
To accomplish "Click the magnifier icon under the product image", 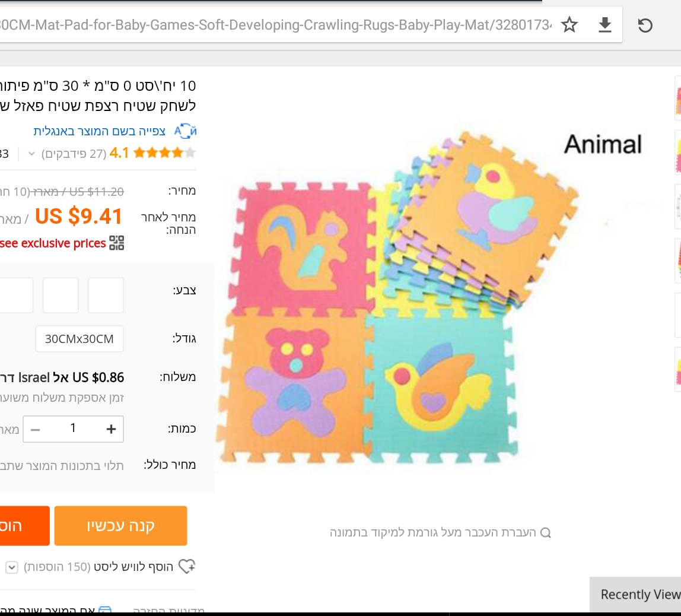I will [546, 532].
